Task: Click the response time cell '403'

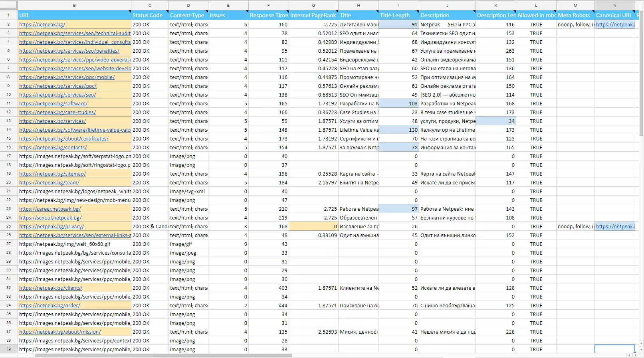Action: pyautogui.click(x=269, y=288)
